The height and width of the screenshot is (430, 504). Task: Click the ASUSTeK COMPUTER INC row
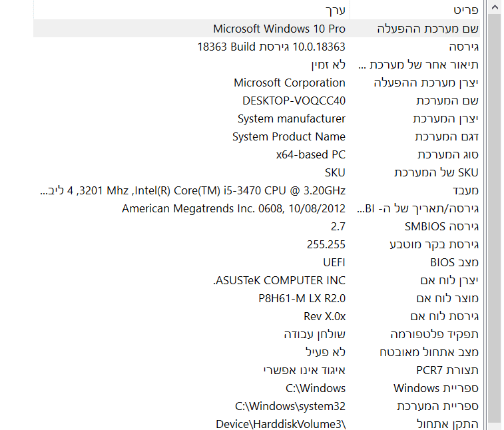[279, 280]
